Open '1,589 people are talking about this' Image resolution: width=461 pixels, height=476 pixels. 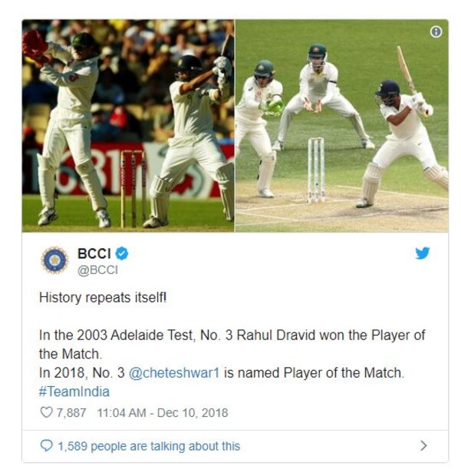tap(149, 446)
